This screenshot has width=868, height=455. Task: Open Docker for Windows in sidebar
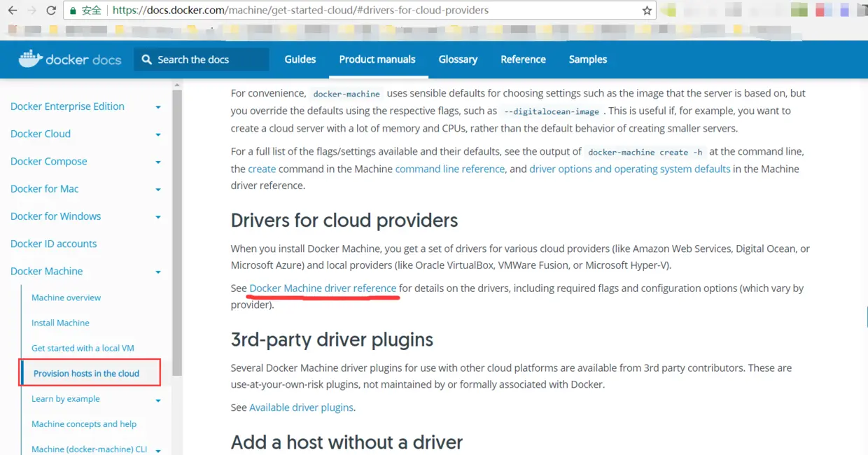tap(55, 216)
